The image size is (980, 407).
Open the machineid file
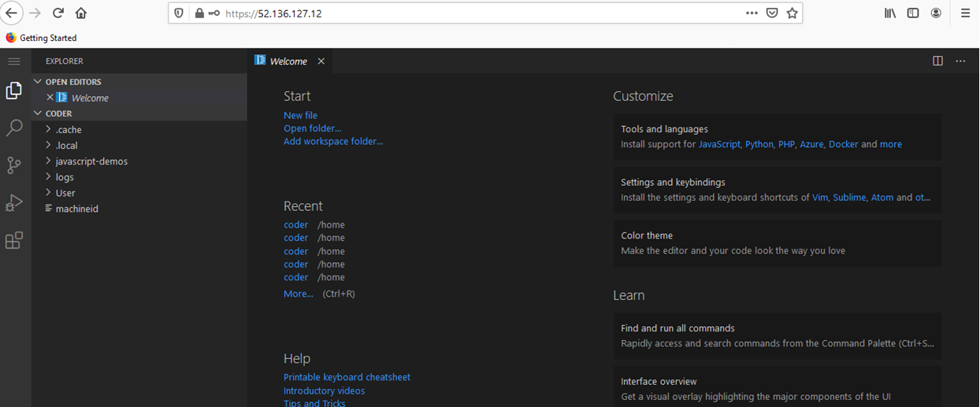tap(77, 209)
